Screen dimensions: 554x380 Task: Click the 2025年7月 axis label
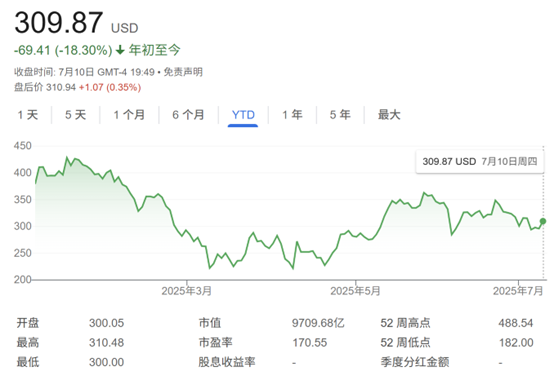[x=518, y=291]
